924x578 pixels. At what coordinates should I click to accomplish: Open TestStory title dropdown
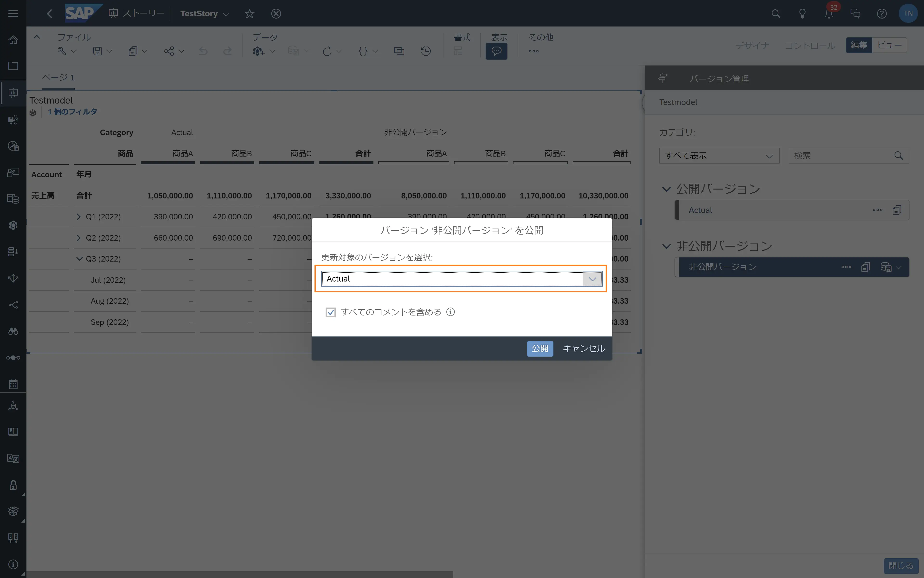(x=226, y=14)
